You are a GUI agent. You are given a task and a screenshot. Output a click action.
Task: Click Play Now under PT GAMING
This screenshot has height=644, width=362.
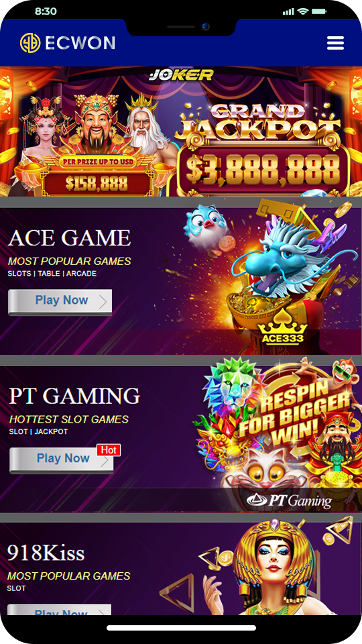[61, 460]
